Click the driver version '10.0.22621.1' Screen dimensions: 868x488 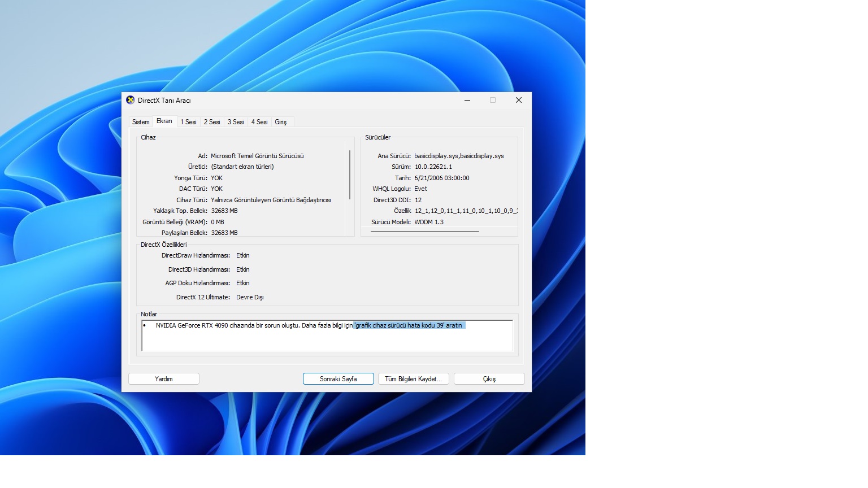click(433, 167)
